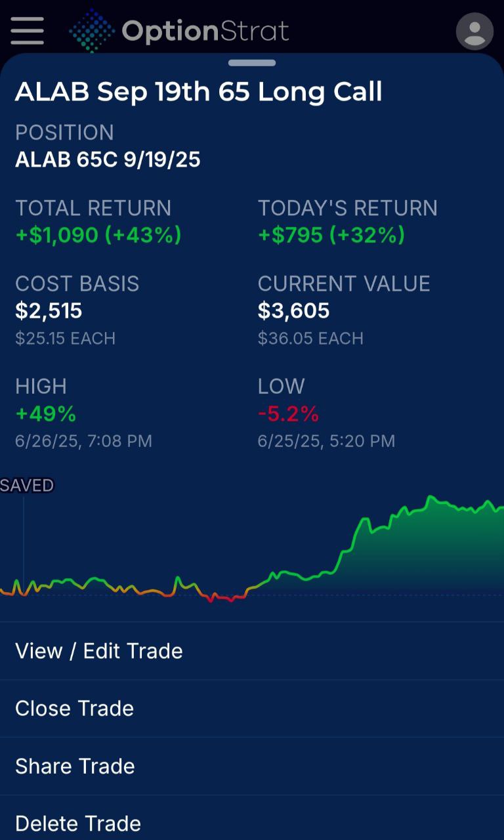The height and width of the screenshot is (840, 504).
Task: Click the green peak of return chart
Action: [431, 499]
